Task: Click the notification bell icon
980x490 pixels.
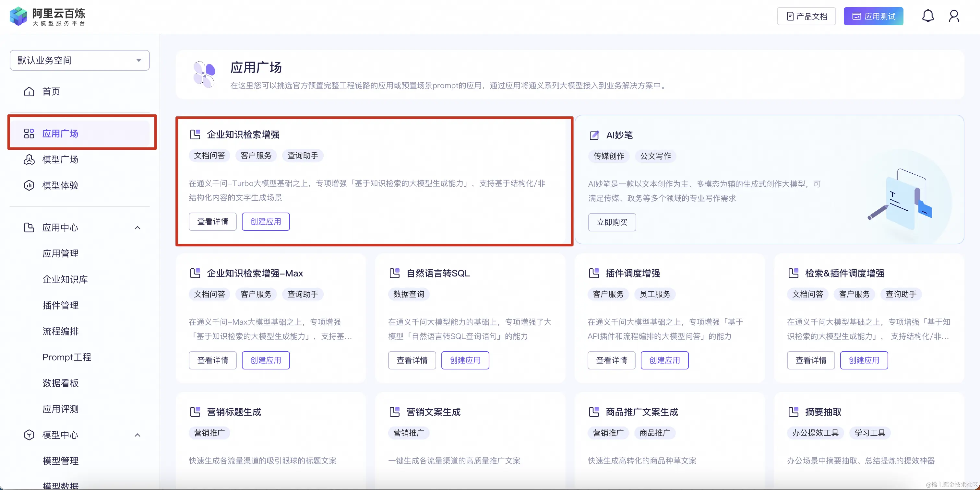Action: pos(927,16)
